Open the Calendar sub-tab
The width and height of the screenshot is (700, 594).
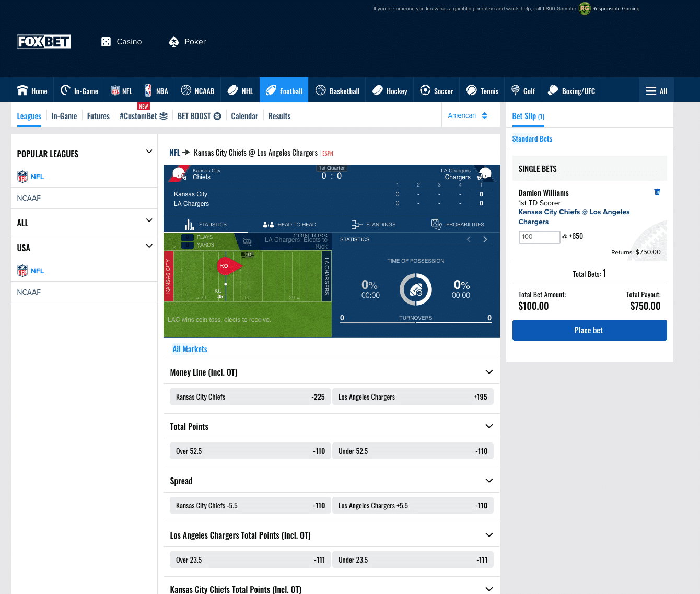(x=244, y=116)
